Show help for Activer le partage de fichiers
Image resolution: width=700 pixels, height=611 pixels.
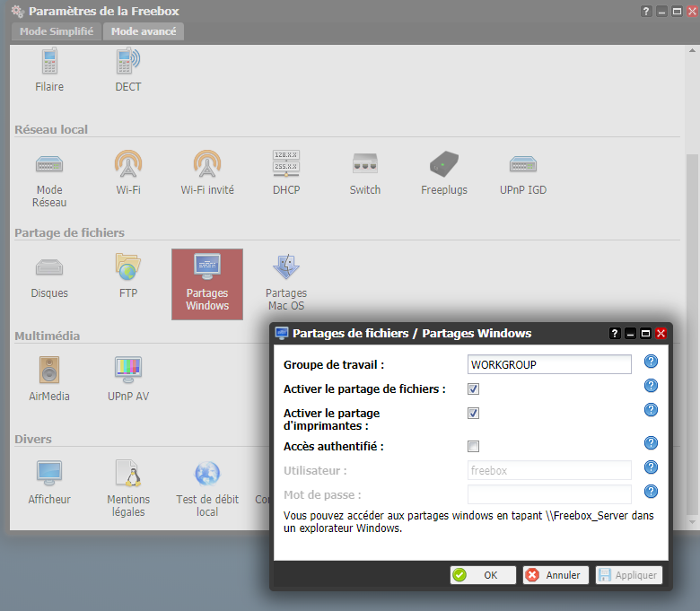click(x=651, y=386)
